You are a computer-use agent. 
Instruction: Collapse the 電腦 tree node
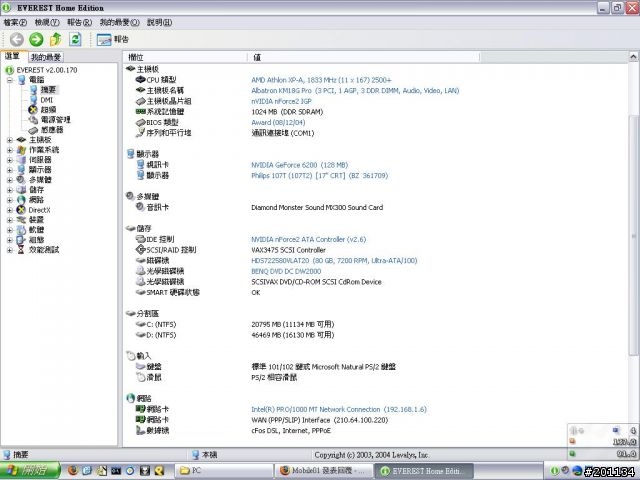(x=10, y=80)
